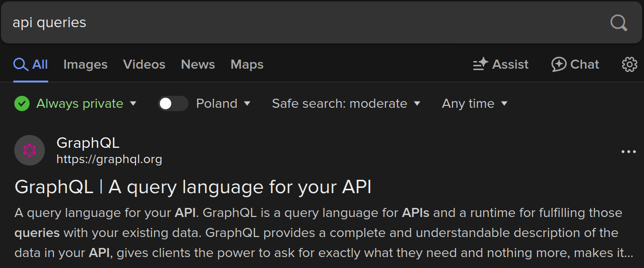
Task: Select the All results tab
Action: [31, 64]
